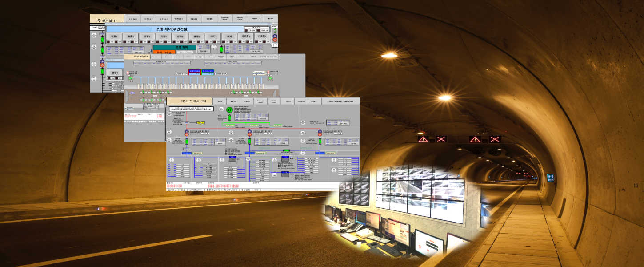Click 필터설정 in power system alarm bar
The height and width of the screenshot is (267, 644).
tap(246, 190)
